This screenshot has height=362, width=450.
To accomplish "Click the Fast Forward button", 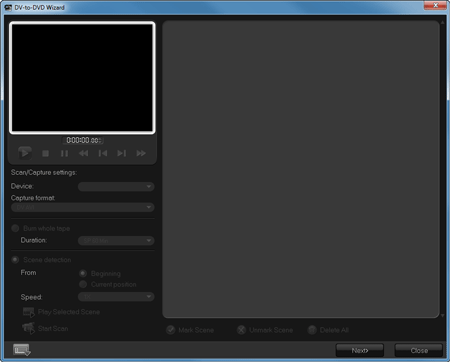I will [141, 153].
